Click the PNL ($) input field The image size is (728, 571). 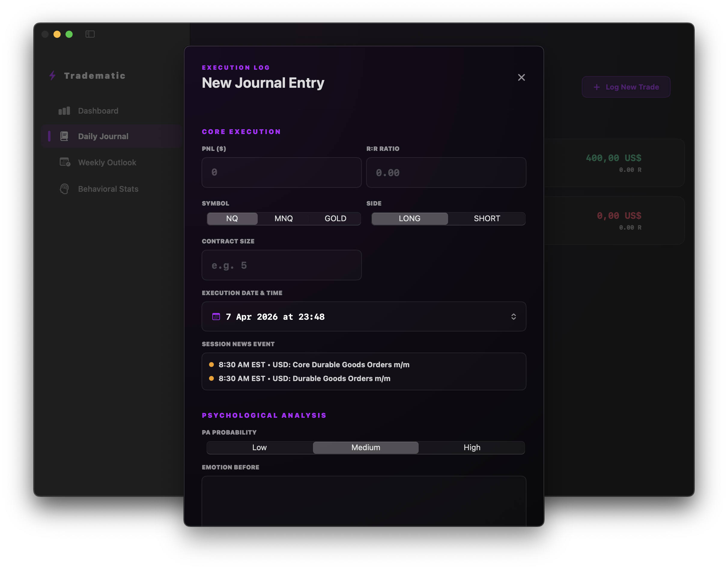[x=281, y=173]
